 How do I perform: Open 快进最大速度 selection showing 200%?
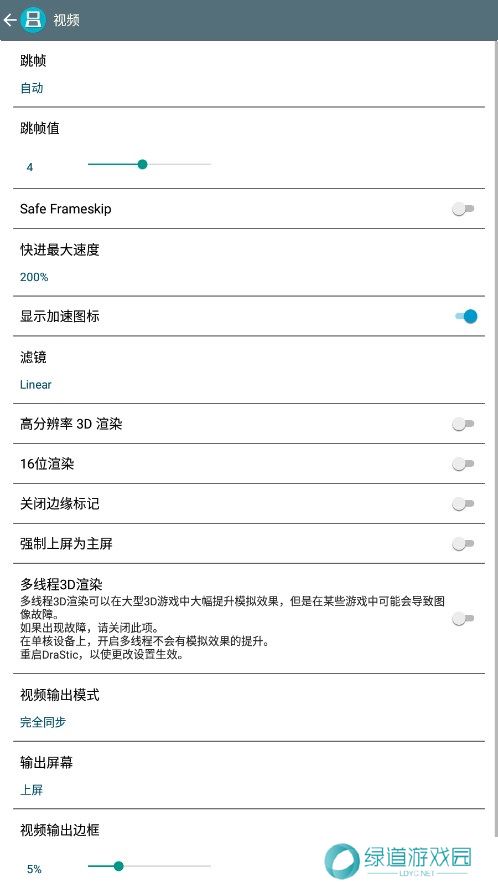point(249,262)
